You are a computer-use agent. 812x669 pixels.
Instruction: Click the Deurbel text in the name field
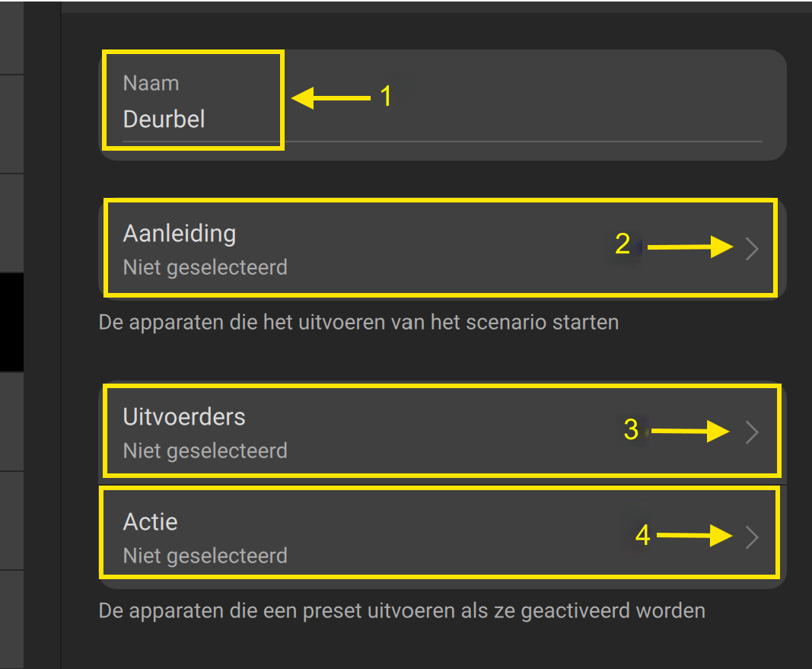tap(164, 119)
